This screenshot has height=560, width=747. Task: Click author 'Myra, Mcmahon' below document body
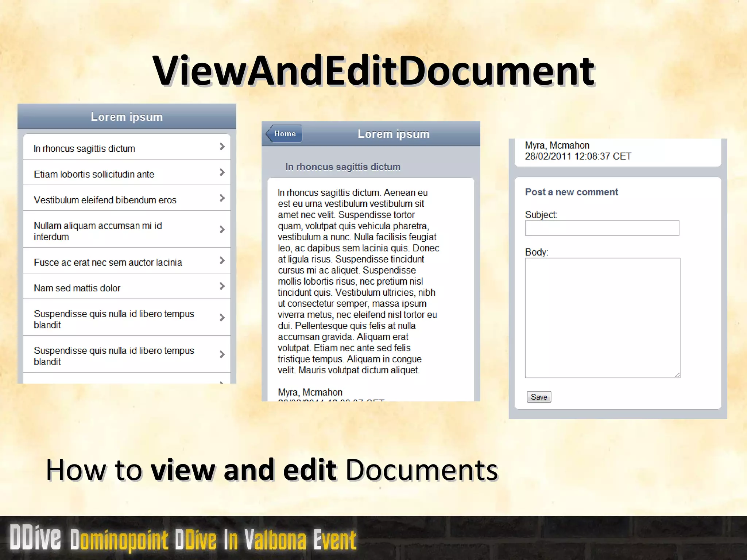click(x=310, y=392)
